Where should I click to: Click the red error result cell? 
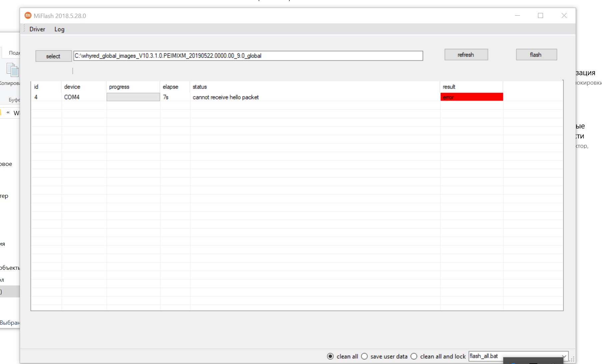click(472, 97)
